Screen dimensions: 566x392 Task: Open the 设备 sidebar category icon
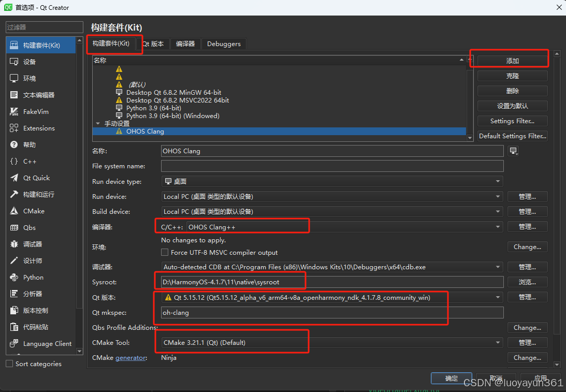[x=14, y=62]
